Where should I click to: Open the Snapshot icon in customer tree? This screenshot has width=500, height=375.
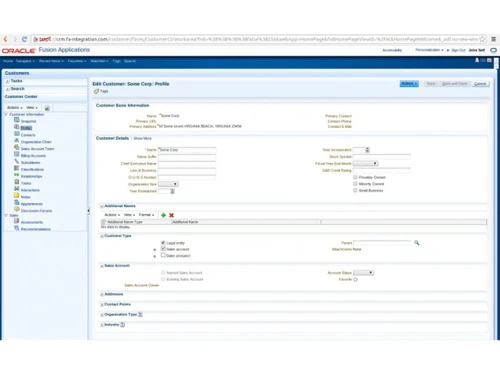click(17, 120)
